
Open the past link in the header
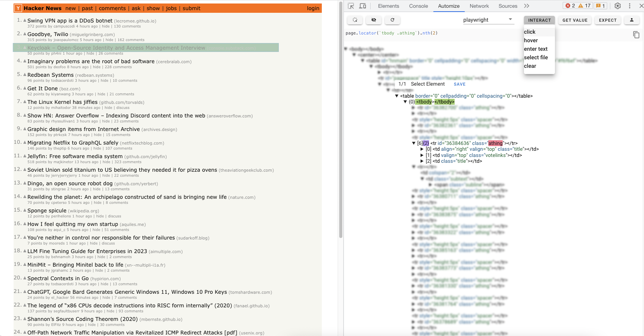pyautogui.click(x=88, y=8)
